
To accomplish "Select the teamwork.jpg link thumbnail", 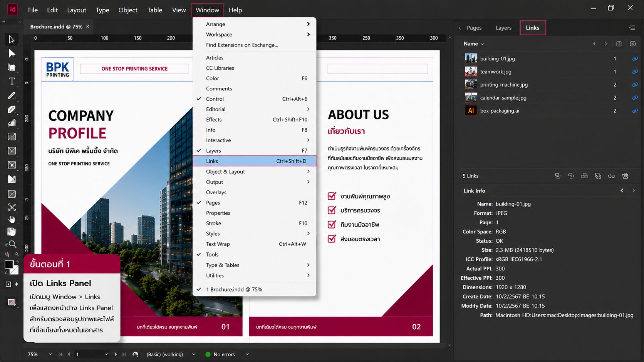I will (471, 72).
